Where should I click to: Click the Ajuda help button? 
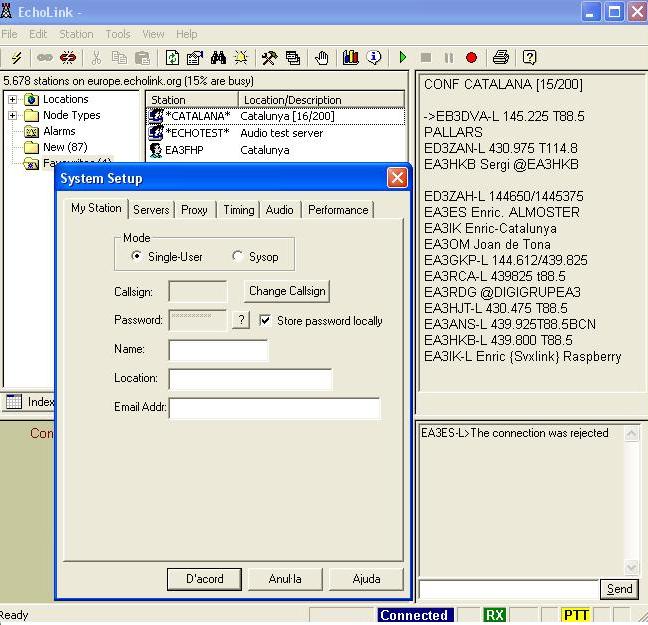[366, 579]
